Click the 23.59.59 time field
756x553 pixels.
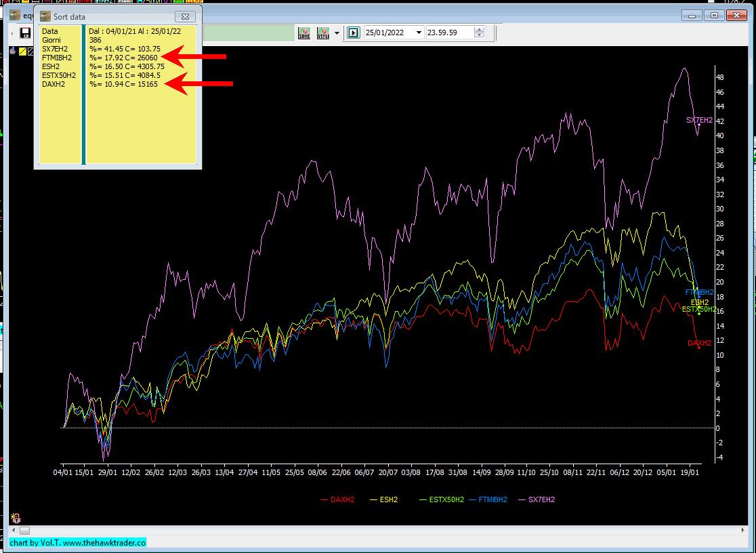(449, 33)
